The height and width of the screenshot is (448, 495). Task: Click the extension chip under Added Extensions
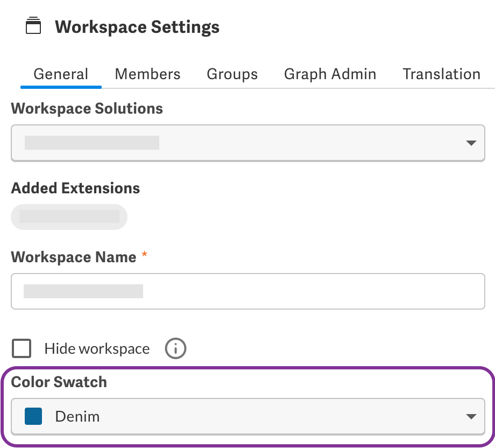pos(69,217)
